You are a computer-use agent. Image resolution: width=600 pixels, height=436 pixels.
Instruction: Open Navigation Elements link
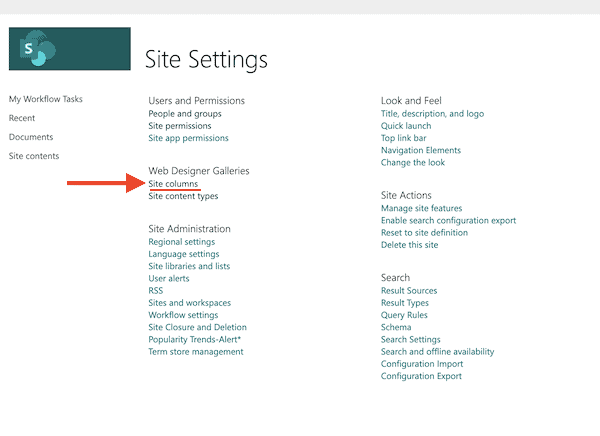pyautogui.click(x=421, y=150)
